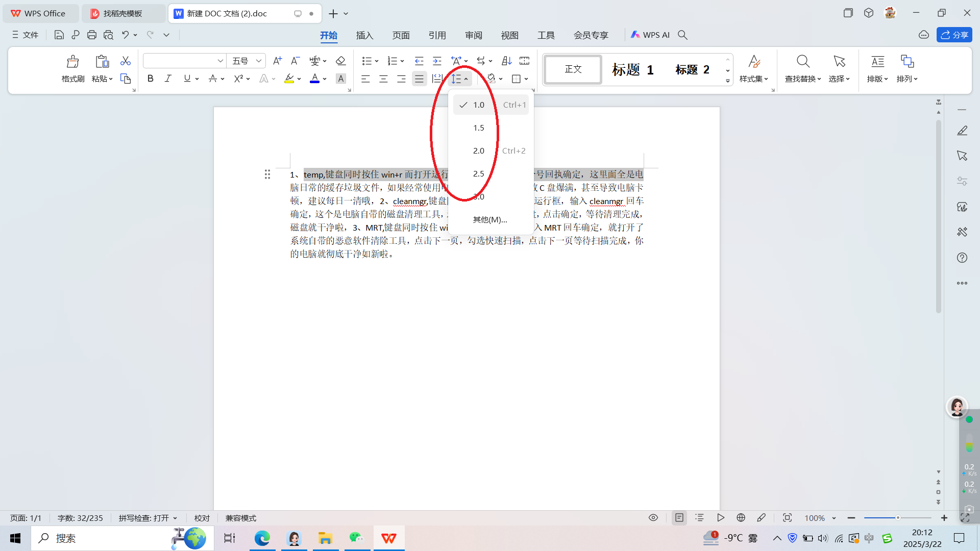
Task: Open the font size dropdown
Action: pyautogui.click(x=259, y=61)
